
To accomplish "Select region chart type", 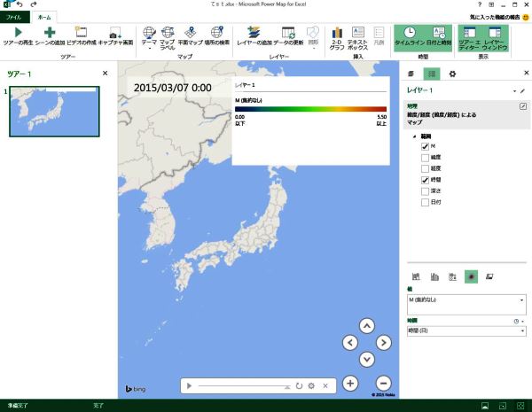I will click(x=489, y=276).
